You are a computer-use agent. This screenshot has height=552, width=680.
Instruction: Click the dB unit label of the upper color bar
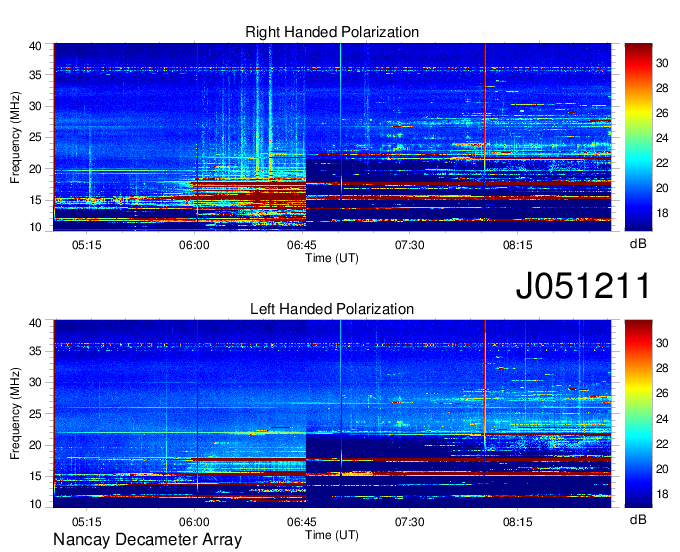click(638, 244)
